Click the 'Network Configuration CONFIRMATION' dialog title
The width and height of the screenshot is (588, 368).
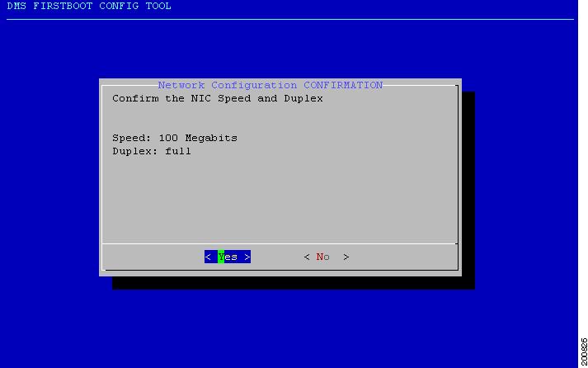pos(270,85)
